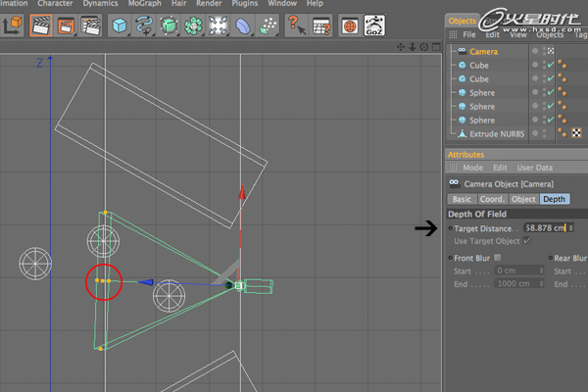Screen dimensions: 588x392
Task: Click the spline pen tool icon
Action: 144,25
